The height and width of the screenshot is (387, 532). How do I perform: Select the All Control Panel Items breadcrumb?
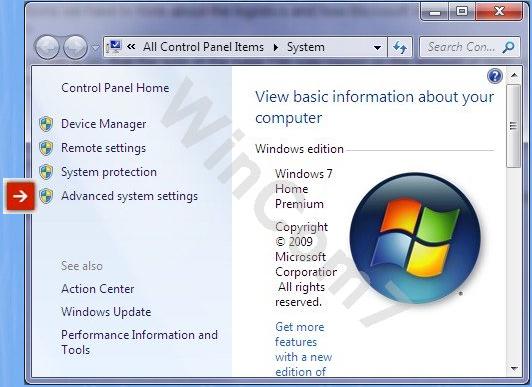[203, 47]
